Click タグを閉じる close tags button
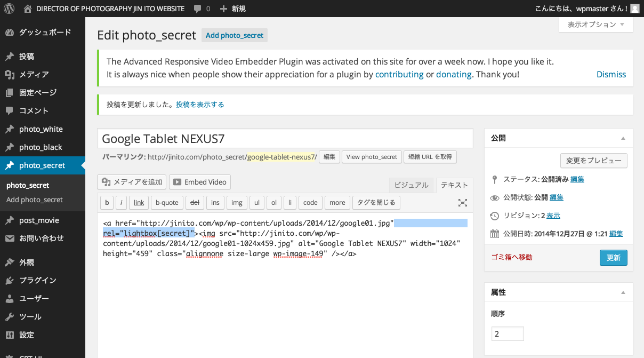This screenshot has width=644, height=358. tap(376, 202)
